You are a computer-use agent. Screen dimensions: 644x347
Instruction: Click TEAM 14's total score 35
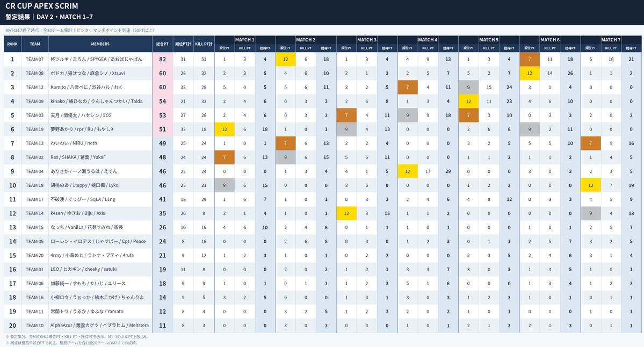tap(163, 213)
